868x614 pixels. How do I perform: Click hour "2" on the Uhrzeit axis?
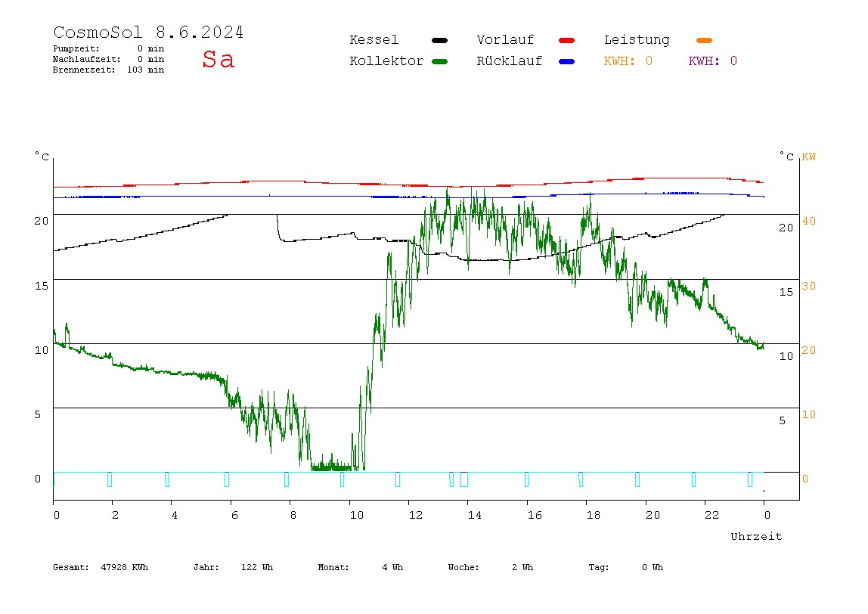tap(115, 516)
